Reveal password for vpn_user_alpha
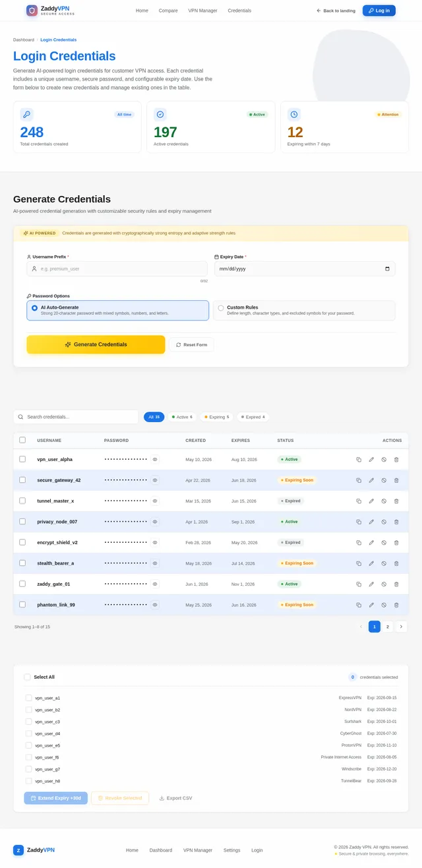The image size is (422, 868). [155, 459]
